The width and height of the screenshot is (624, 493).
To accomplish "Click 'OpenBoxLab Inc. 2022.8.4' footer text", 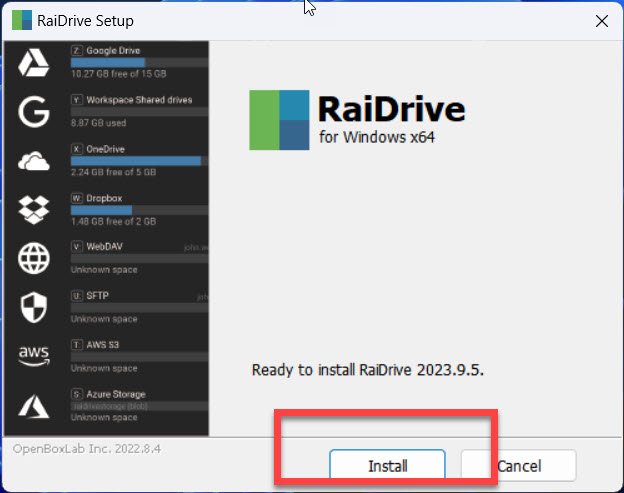I will pos(87,449).
